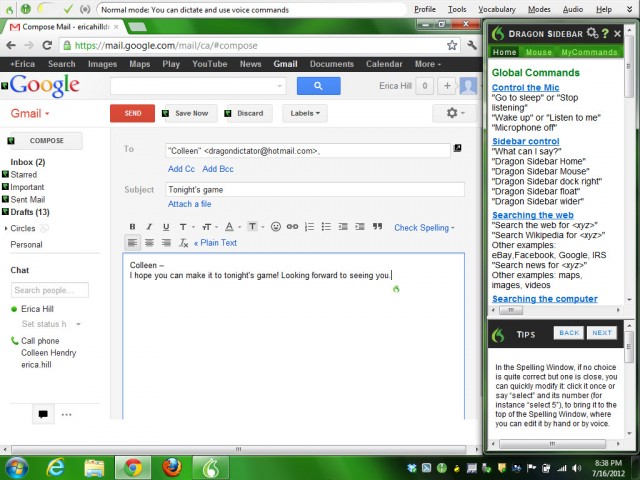Insert an emoticon smiley

tap(276, 227)
